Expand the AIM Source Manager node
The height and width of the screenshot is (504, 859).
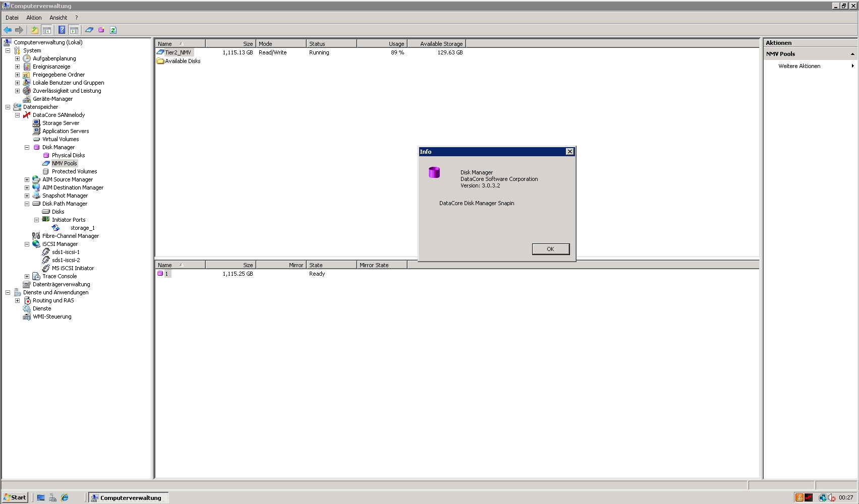pos(27,179)
